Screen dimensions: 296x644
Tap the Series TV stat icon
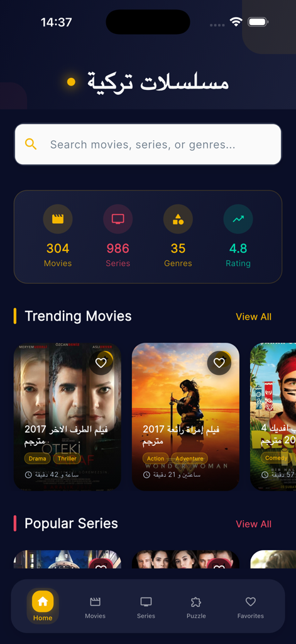point(118,219)
